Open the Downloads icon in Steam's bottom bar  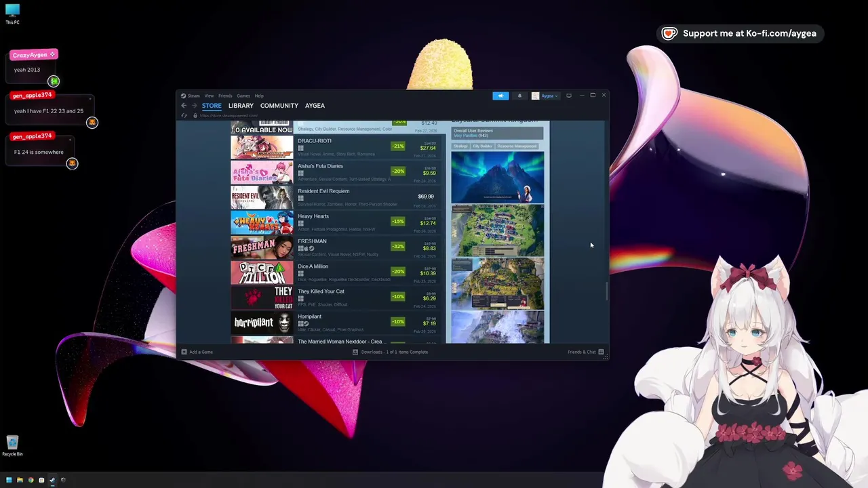pos(355,352)
